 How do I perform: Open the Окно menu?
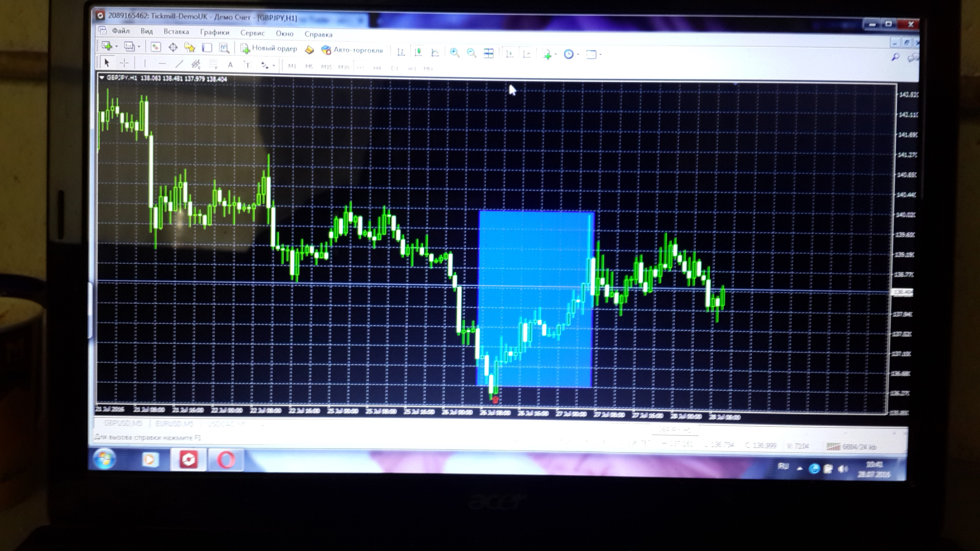click(x=285, y=33)
